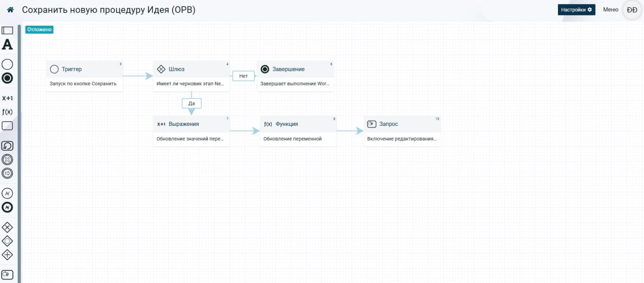
Task: Click text Включение редактирования…
Action: (402, 138)
